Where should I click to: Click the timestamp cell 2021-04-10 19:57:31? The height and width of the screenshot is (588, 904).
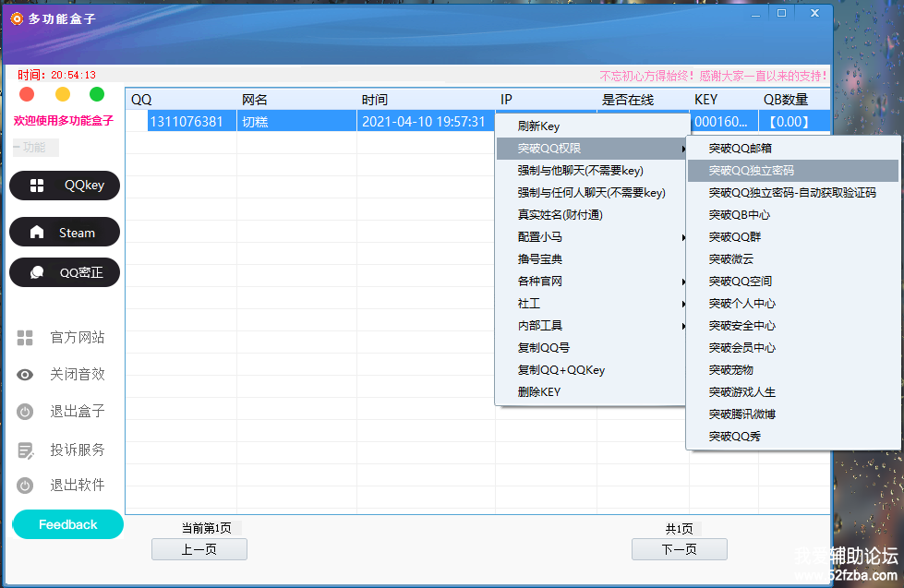[426, 122]
